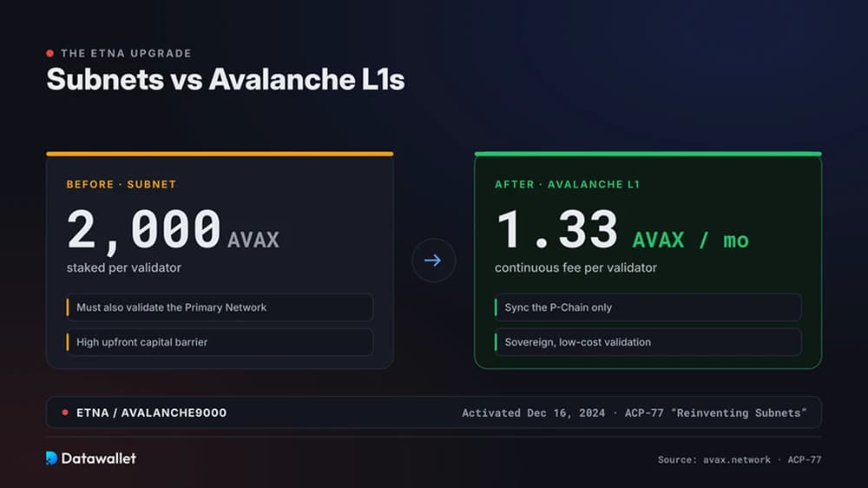The image size is (868, 488).
Task: Click 'Activated Dec 16, 2024' text
Action: 534,412
